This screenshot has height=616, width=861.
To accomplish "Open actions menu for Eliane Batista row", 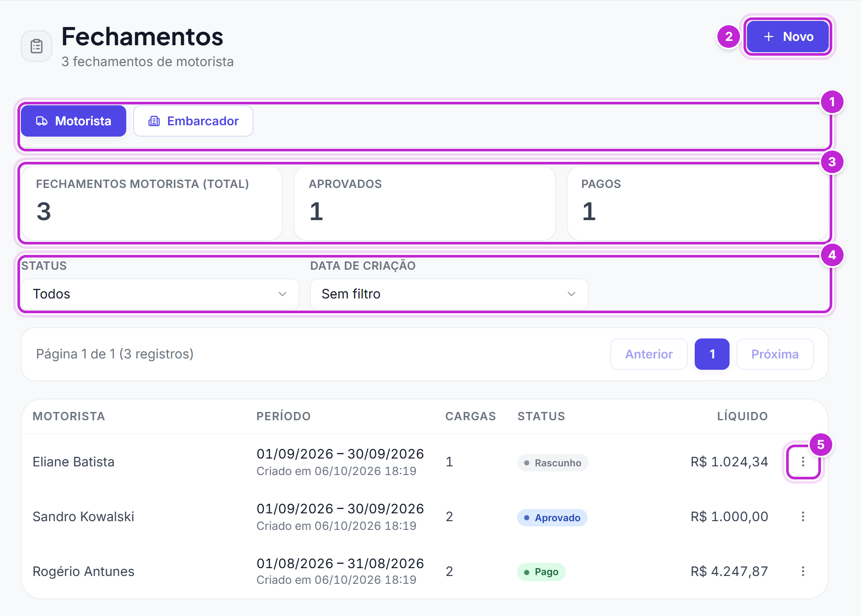I will [x=803, y=462].
